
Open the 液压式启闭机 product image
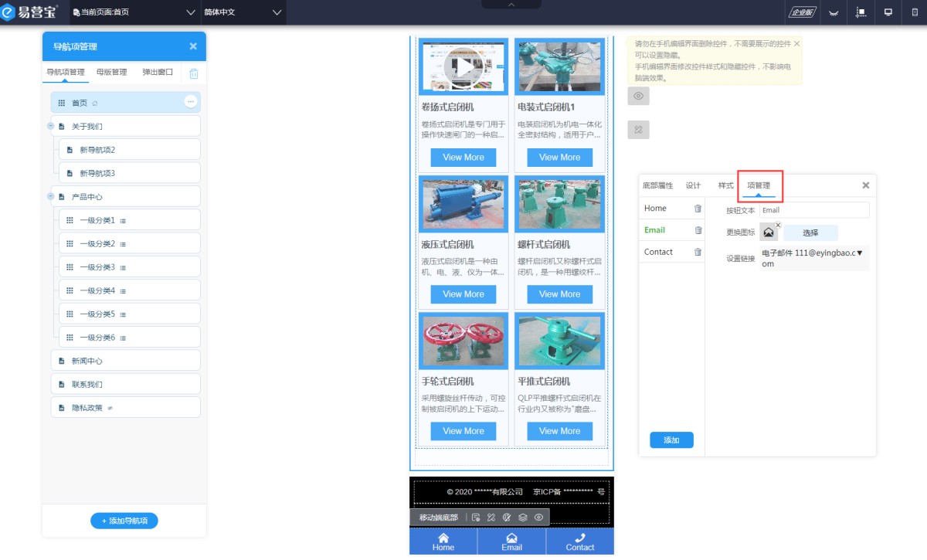463,204
